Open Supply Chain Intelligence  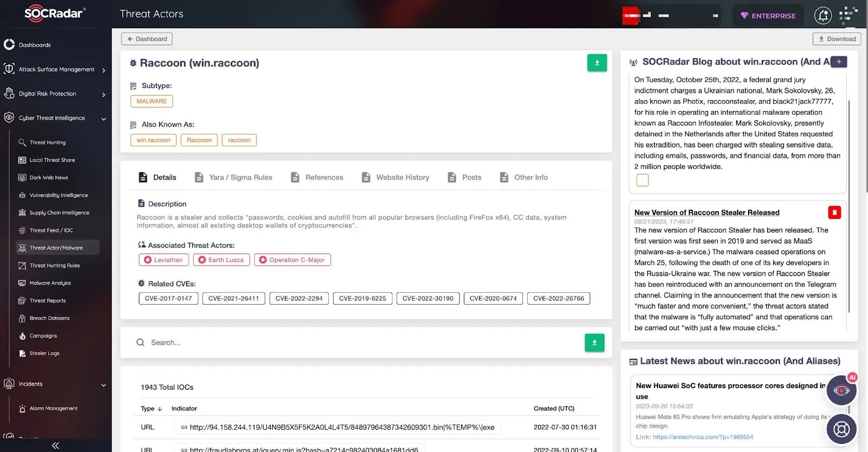tap(59, 213)
